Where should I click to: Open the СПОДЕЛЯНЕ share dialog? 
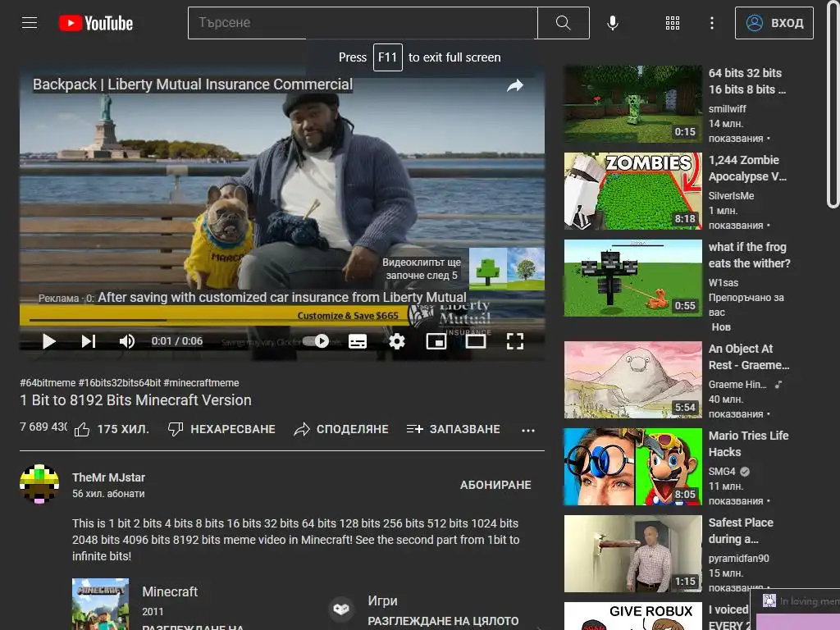coord(341,429)
